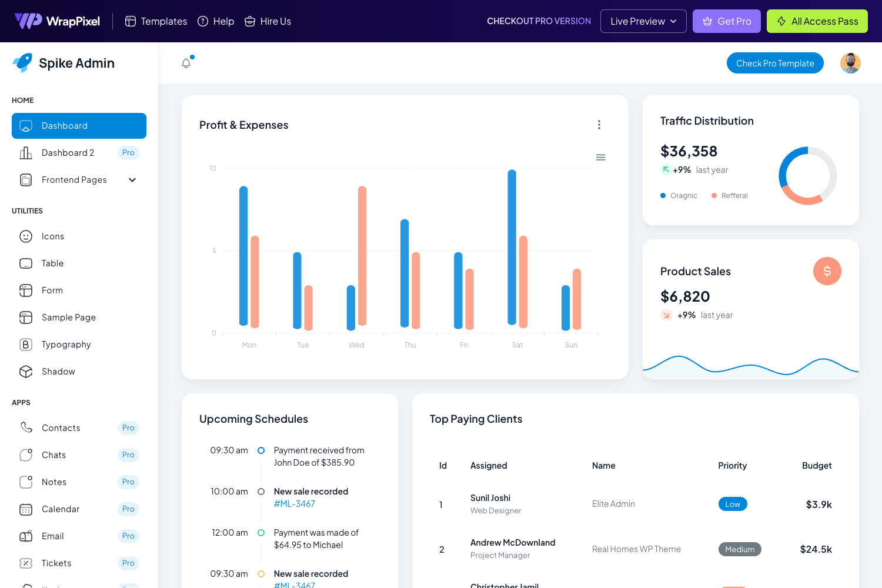Viewport: 882px width, 588px height.
Task: Open the #ML-3467 sale link
Action: (x=294, y=504)
